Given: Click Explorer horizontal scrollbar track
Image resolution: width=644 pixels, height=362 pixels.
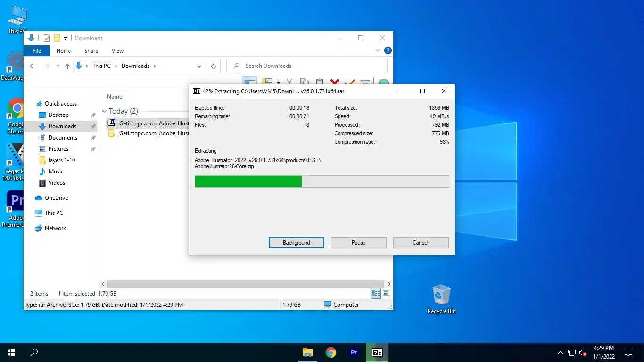Looking at the screenshot, I should 246,284.
